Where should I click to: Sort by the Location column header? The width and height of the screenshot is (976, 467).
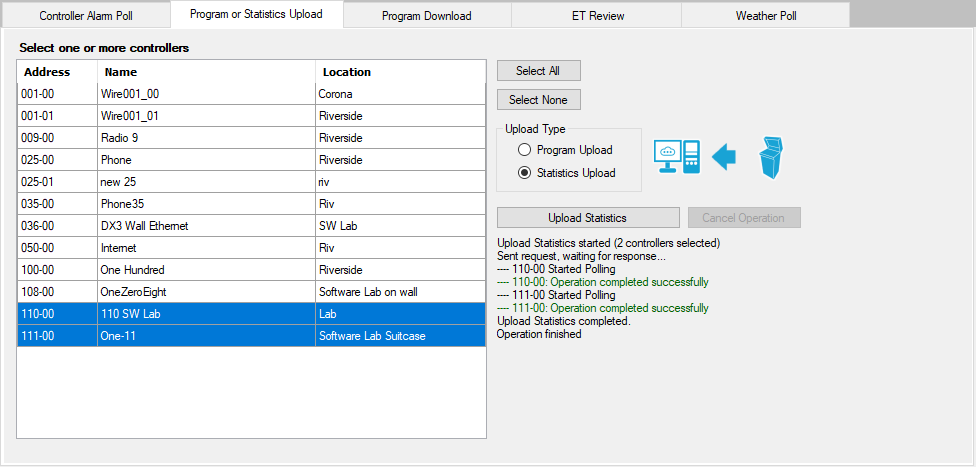pos(400,72)
